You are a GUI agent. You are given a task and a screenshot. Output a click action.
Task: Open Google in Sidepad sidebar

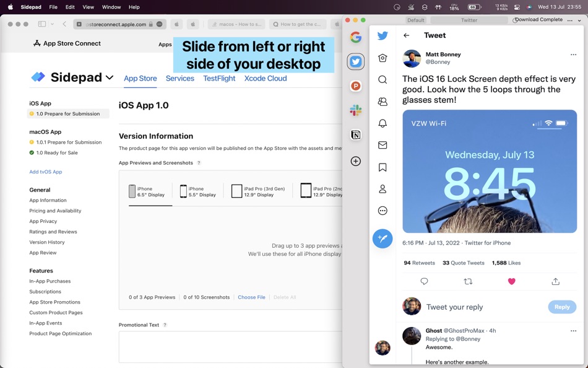pyautogui.click(x=355, y=37)
